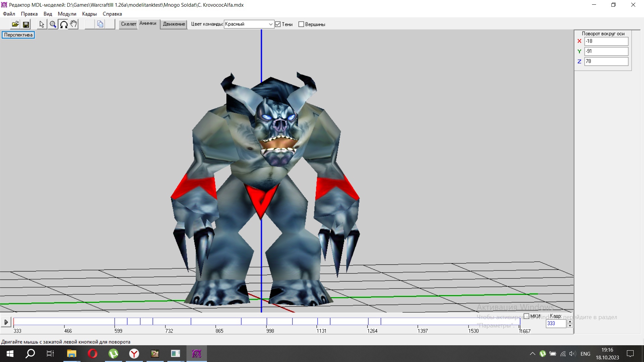This screenshot has height=362, width=644.
Task: Decrease the Кадр frame stepper value
Action: pos(570,326)
